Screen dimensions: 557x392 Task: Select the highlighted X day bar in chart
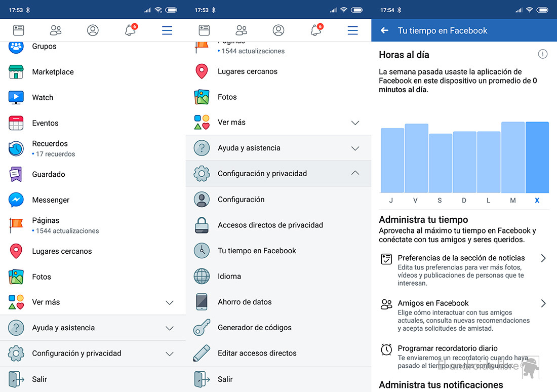click(x=537, y=157)
